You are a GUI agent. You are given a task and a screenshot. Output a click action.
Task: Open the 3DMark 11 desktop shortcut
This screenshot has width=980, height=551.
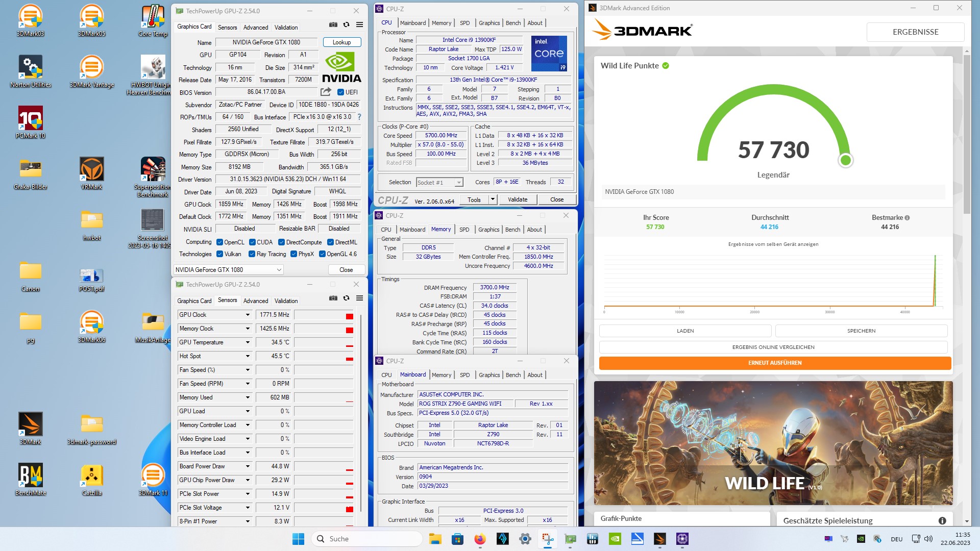point(153,480)
